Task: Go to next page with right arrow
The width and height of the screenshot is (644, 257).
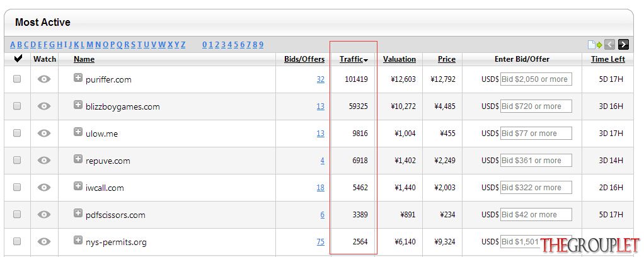Action: (x=623, y=44)
